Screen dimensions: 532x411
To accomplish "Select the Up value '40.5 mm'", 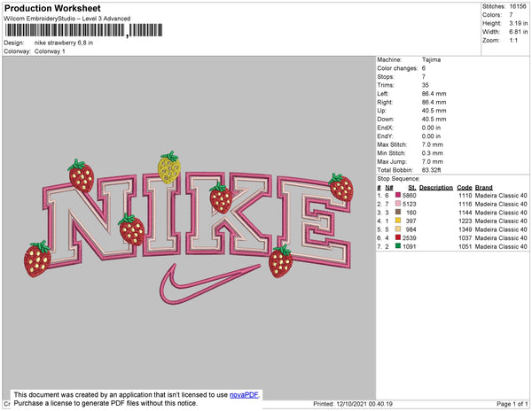I will coord(434,111).
